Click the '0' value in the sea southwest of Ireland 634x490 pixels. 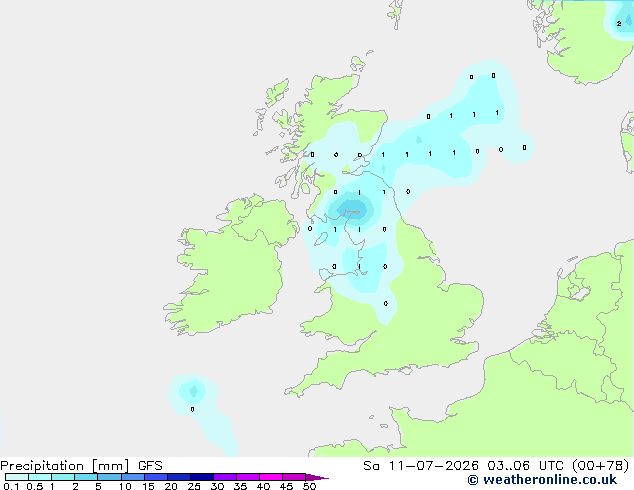[x=192, y=409]
